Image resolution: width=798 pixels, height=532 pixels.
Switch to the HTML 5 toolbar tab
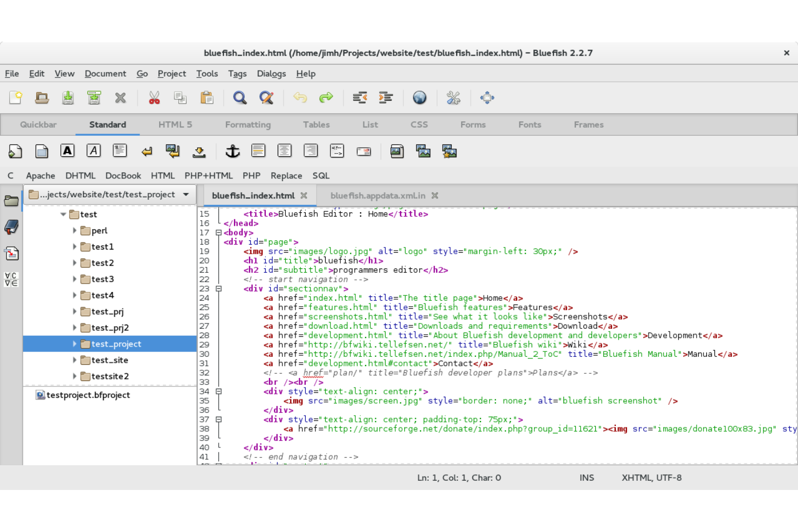[175, 125]
